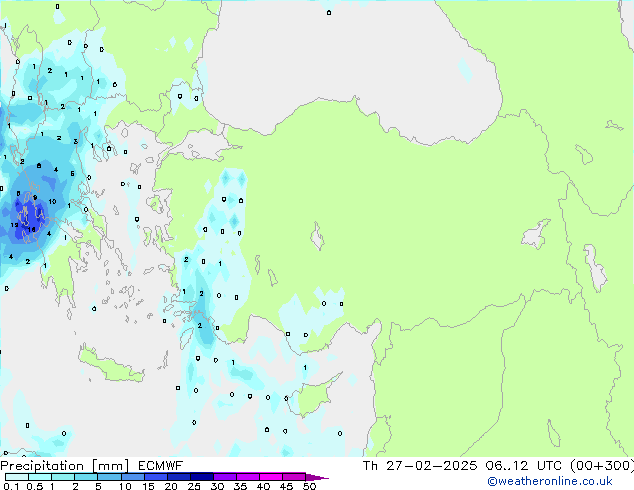This screenshot has height=490, width=634.
Task: Pick the 35–40 mm violet legend swatch
Action: click(248, 477)
